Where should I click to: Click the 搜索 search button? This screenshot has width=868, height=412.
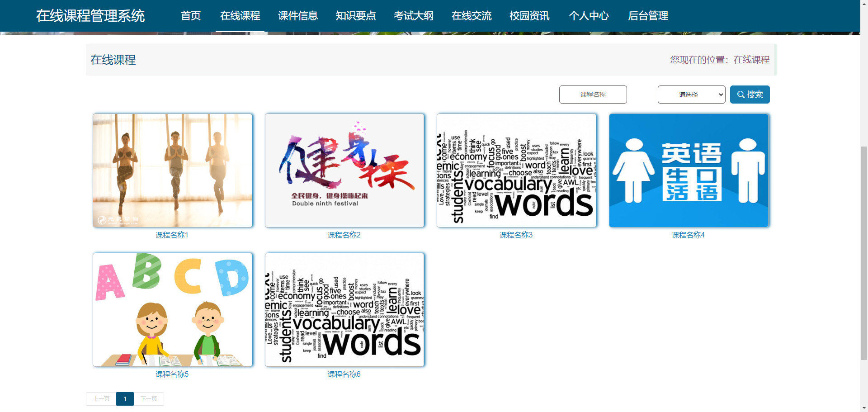point(750,95)
